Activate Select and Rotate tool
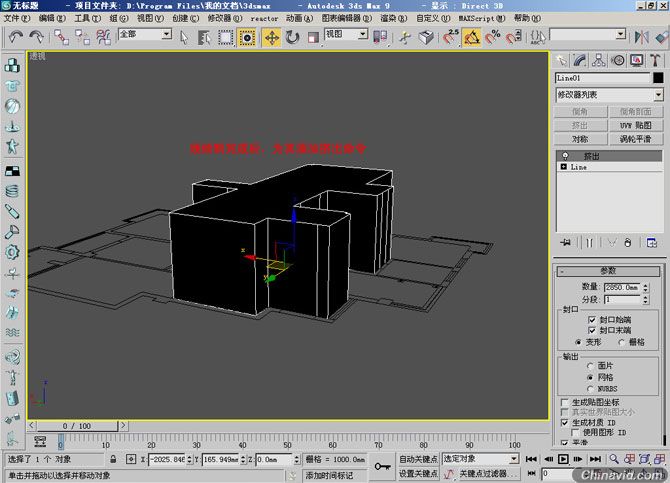The width and height of the screenshot is (670, 483). coord(293,37)
